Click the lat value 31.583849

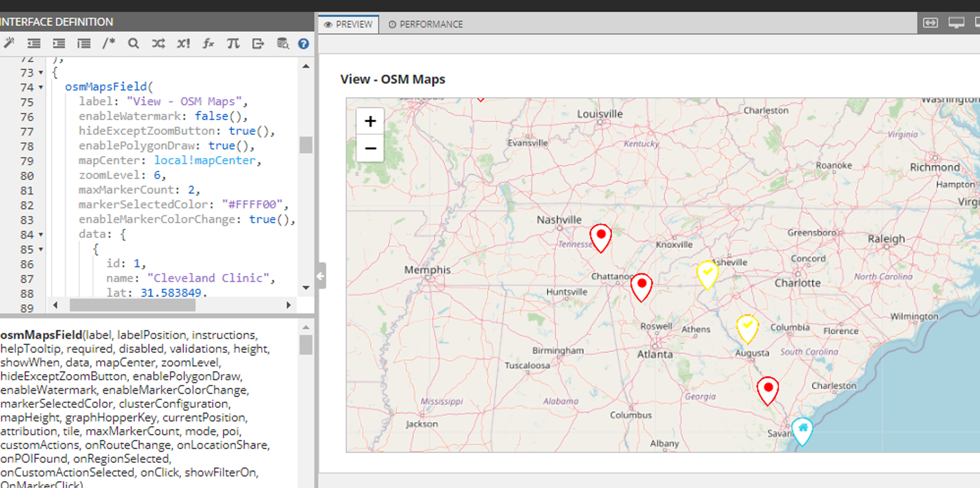click(171, 293)
